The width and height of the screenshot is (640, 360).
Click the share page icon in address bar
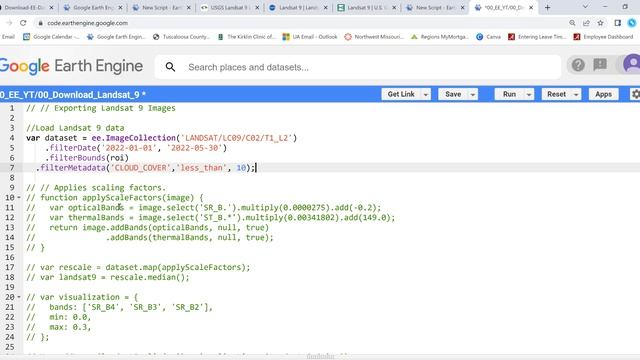pyautogui.click(x=586, y=23)
